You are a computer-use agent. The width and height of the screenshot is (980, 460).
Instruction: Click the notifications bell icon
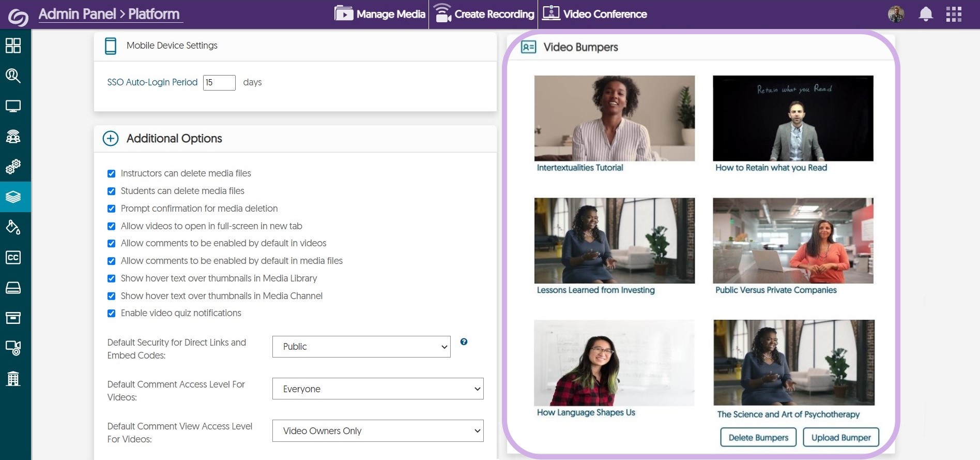(x=925, y=14)
